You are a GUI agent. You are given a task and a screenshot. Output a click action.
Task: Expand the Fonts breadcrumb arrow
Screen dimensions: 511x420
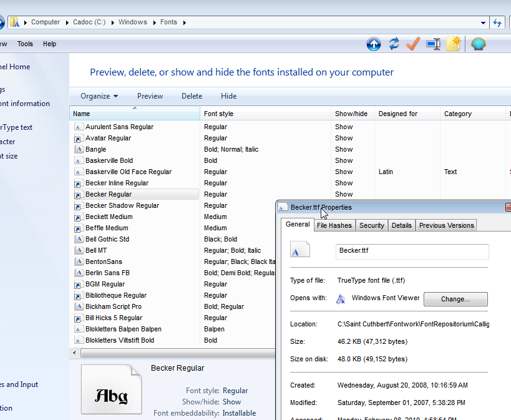click(185, 22)
